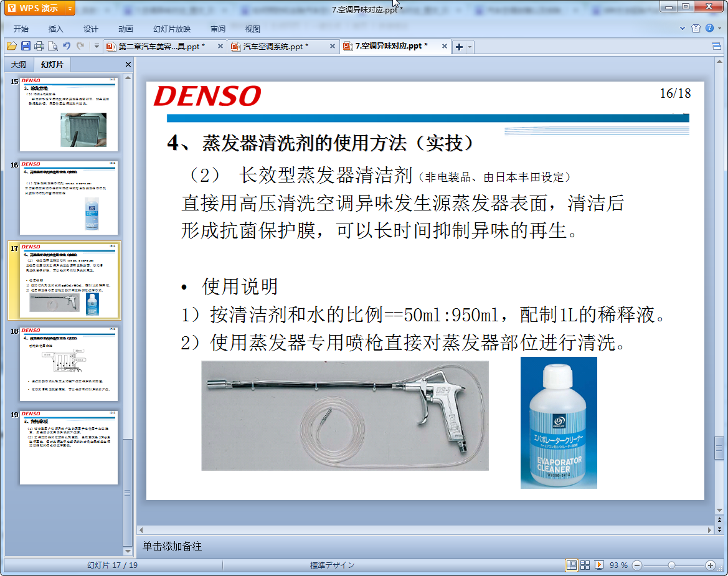Click the window list icon at the right of the tab bar
The height and width of the screenshot is (576, 728).
pos(716,46)
